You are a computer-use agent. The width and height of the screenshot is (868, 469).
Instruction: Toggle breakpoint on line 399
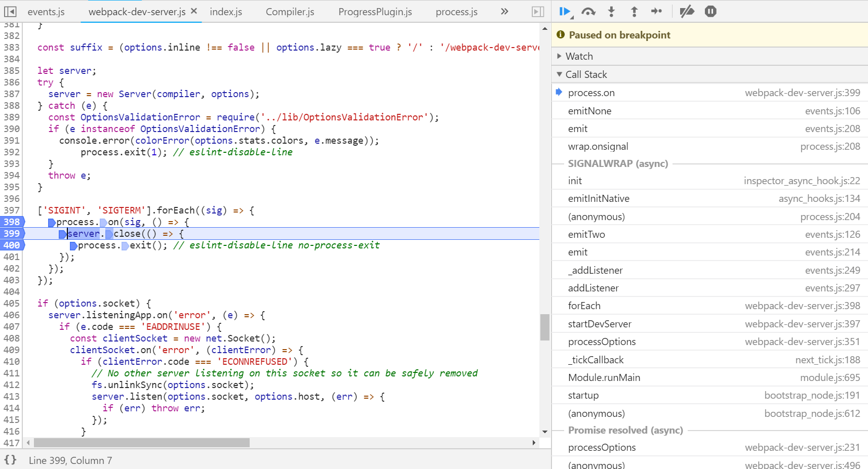click(12, 233)
